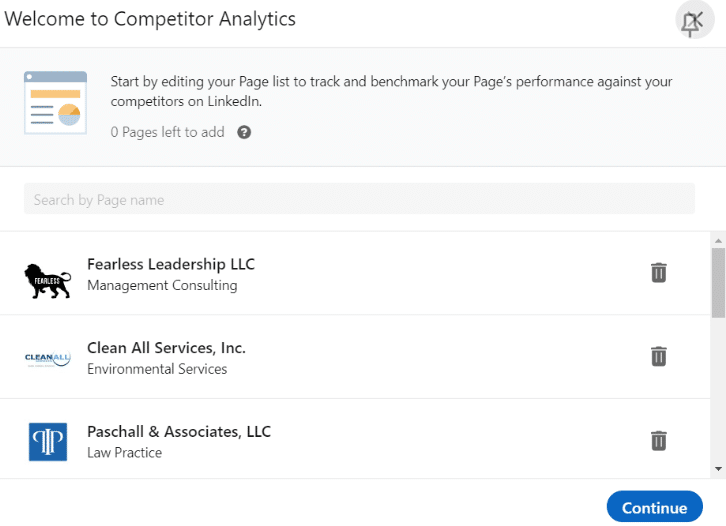726x526 pixels.
Task: Click the list scrollbar thumb
Action: coord(718,283)
